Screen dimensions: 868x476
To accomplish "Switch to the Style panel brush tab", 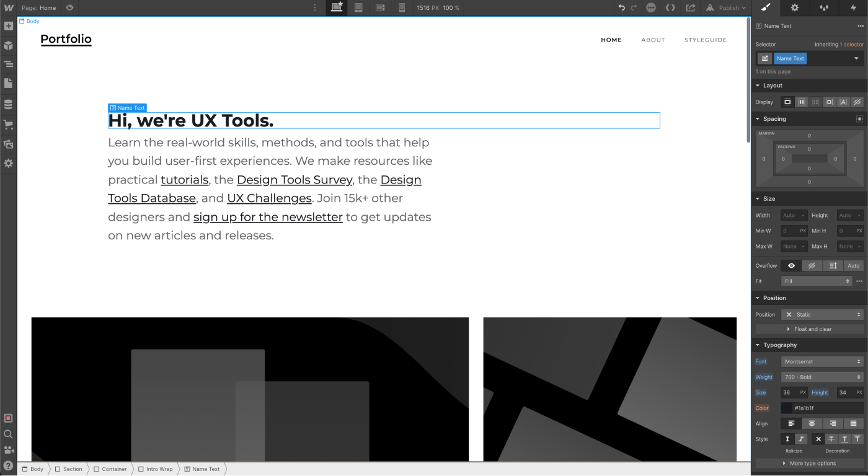I will 766,7.
